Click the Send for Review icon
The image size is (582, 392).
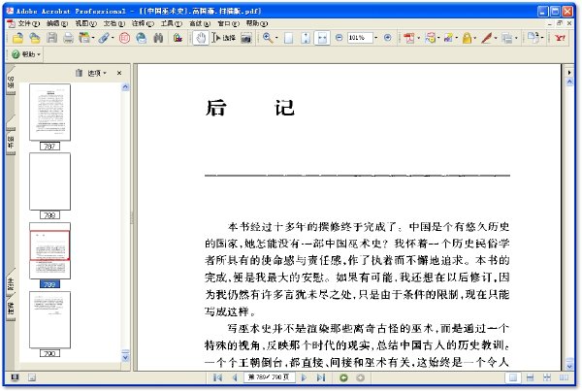448,38
